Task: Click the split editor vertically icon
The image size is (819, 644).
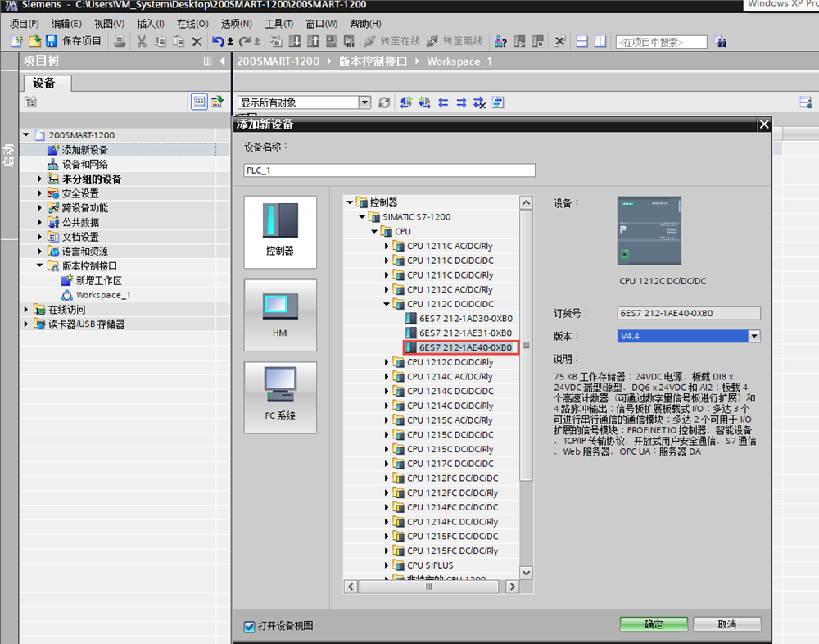Action: click(600, 41)
